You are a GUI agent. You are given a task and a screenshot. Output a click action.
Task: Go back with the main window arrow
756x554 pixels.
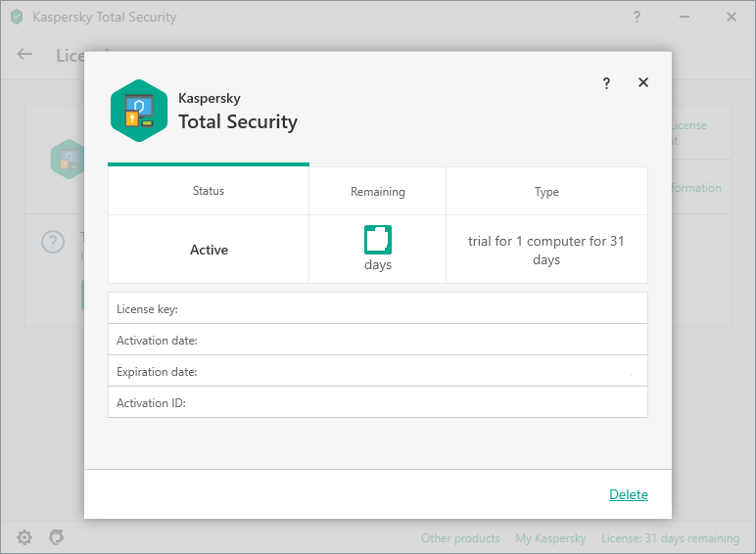point(24,54)
